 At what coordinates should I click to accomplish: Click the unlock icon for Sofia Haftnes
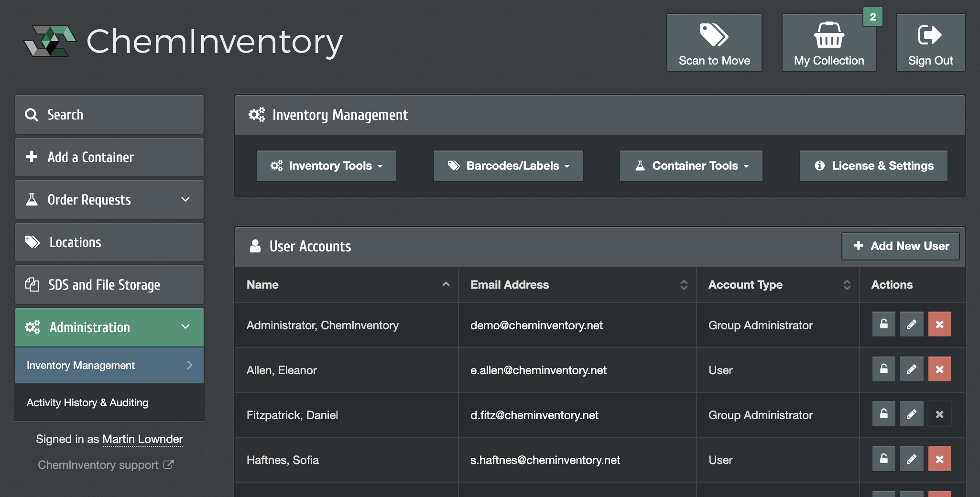[884, 459]
